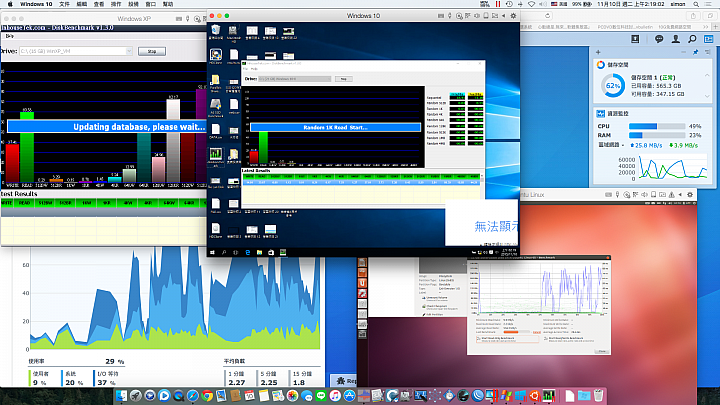Image resolution: width=720 pixels, height=405 pixels.
Task: Open Windows XP flag VM icon in Dock
Action: click(506, 395)
